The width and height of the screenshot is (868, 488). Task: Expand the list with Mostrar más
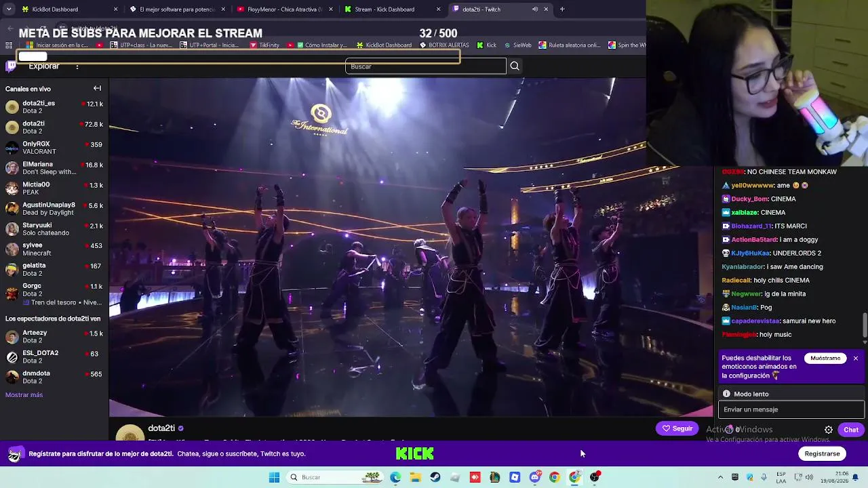(x=24, y=395)
